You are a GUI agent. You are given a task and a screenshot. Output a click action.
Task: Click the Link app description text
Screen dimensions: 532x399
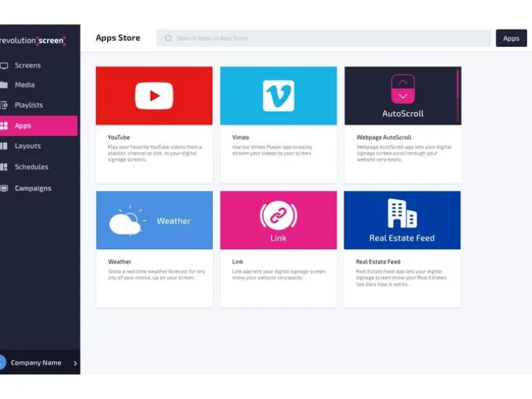[x=278, y=275]
